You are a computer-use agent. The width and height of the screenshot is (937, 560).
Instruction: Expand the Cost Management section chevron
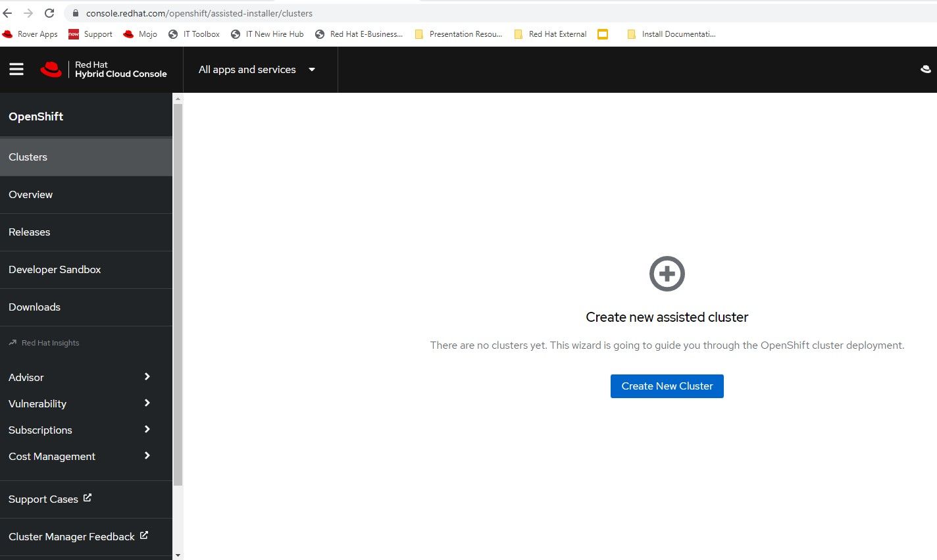coord(147,455)
